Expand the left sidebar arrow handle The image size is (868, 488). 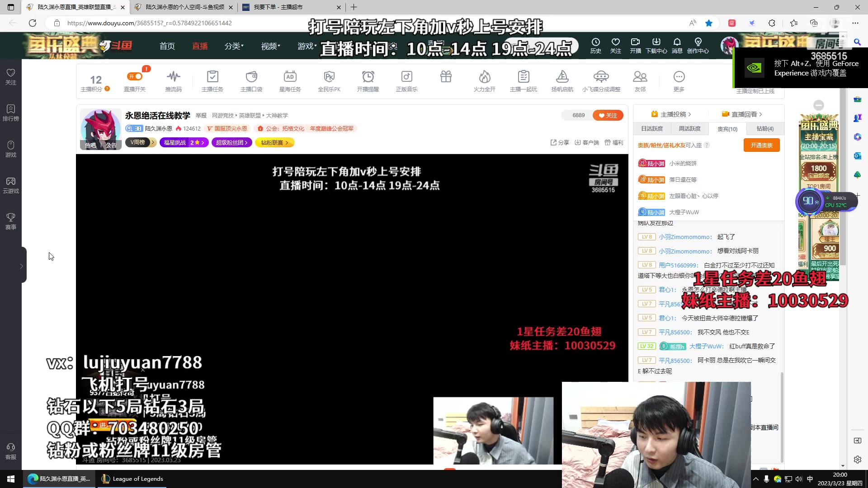pos(22,266)
